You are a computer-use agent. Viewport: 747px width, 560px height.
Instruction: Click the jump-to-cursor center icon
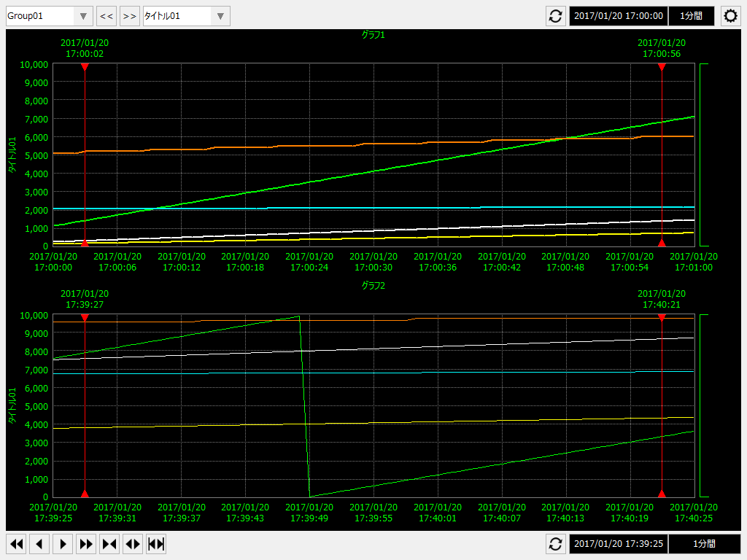(109, 544)
